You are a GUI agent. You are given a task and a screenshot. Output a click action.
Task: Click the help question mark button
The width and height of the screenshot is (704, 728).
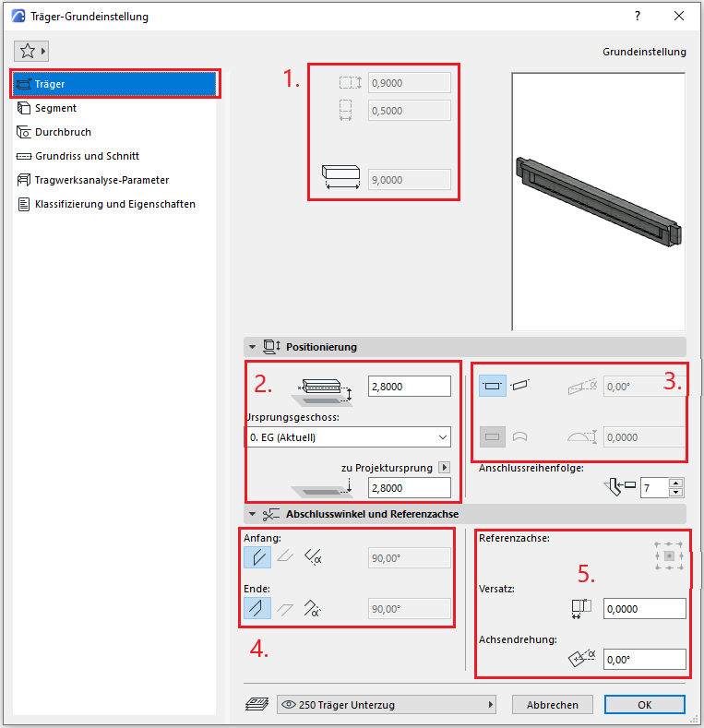pyautogui.click(x=638, y=17)
